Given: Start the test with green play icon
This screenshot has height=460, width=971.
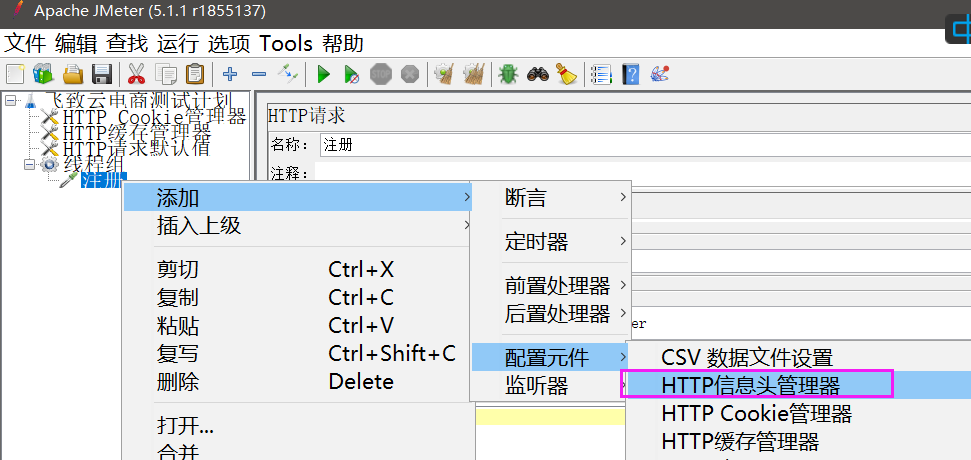Looking at the screenshot, I should coord(323,75).
